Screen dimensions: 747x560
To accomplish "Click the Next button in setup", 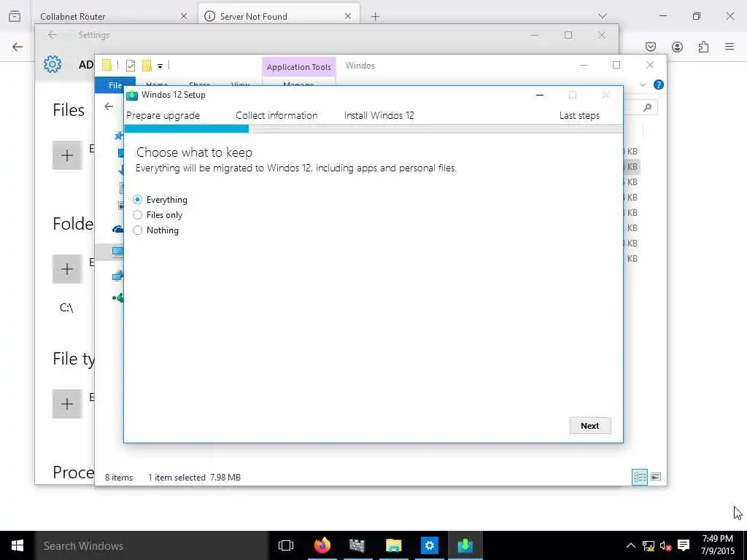I will (589, 426).
